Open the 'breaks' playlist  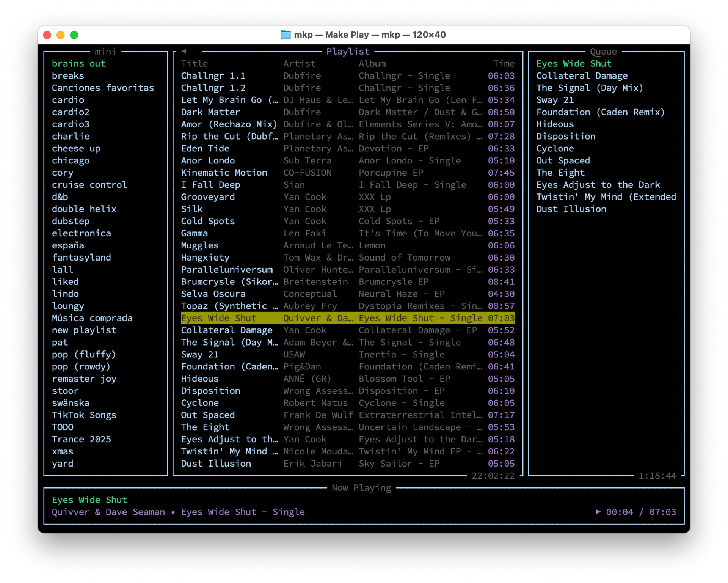tap(68, 75)
